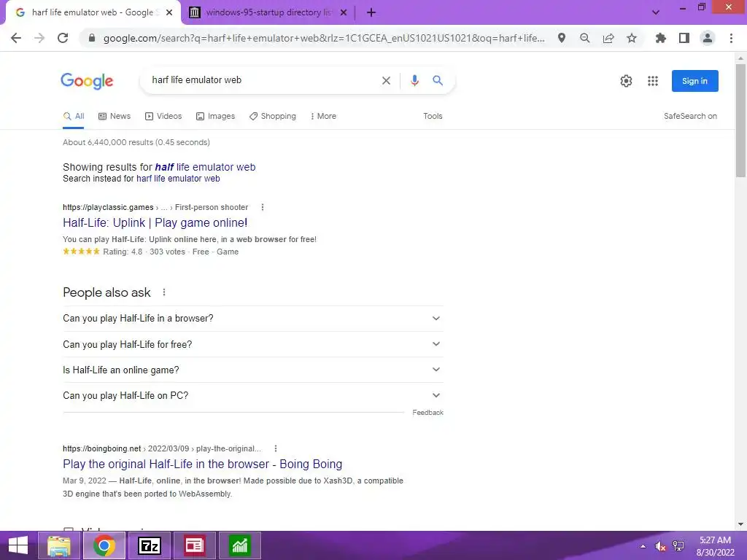Start voice search with the microphone
Image resolution: width=747 pixels, height=560 pixels.
(x=414, y=80)
